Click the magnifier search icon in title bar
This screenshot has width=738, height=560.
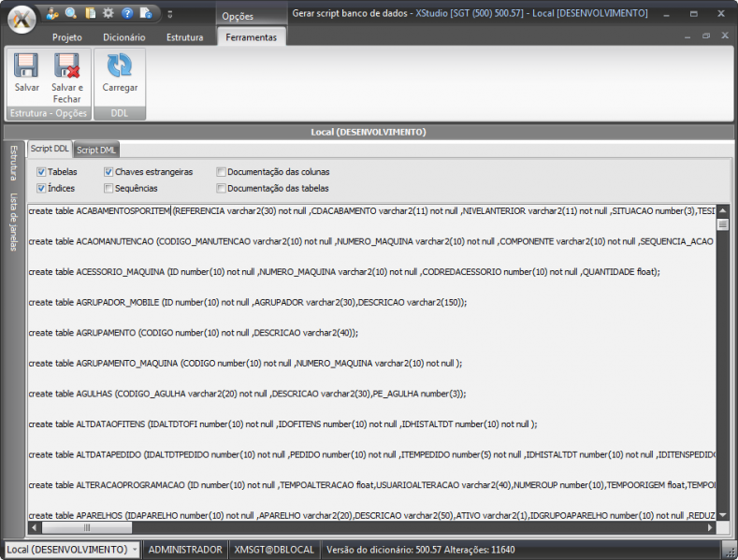(x=71, y=13)
